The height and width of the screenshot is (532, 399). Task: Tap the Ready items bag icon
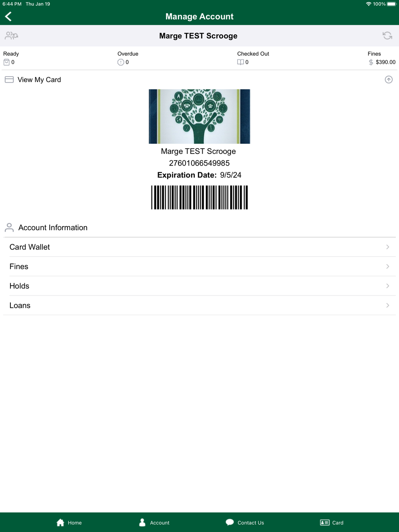click(x=6, y=62)
